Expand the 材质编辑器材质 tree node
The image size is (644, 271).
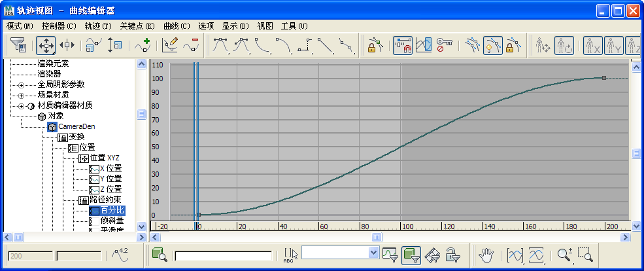(x=22, y=106)
